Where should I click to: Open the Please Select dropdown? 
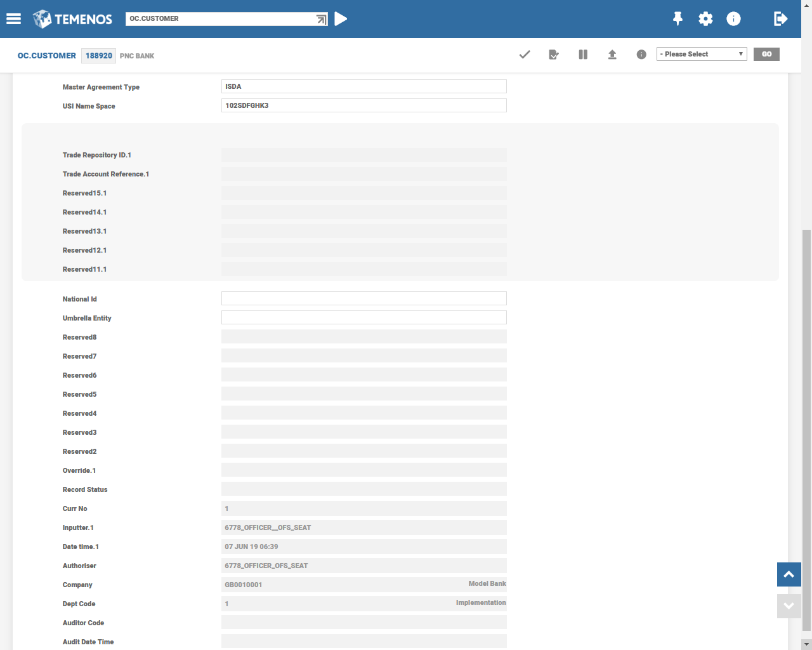point(702,54)
